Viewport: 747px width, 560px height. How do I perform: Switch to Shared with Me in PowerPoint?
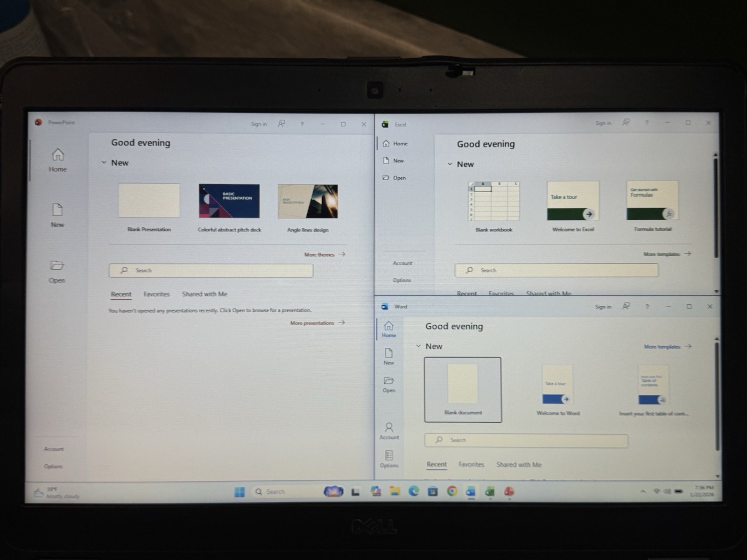coord(204,294)
